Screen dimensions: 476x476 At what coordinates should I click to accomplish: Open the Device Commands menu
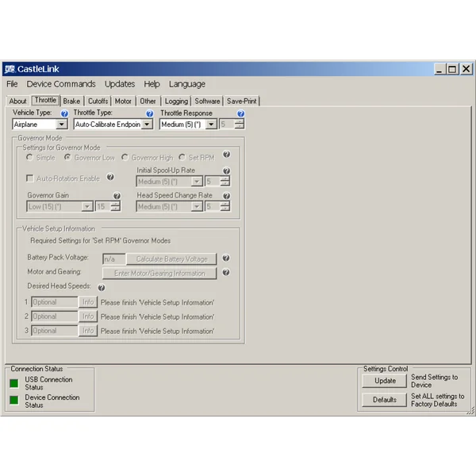61,84
